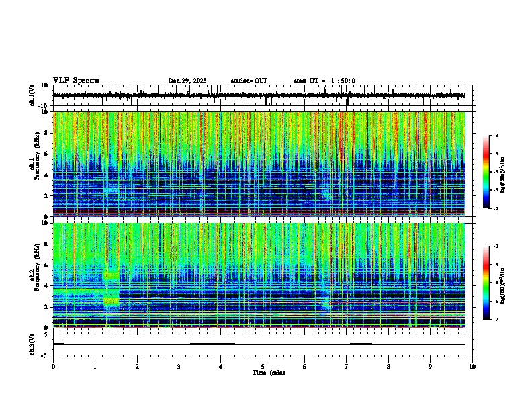This screenshot has width=532, height=411.
Task: Click the time axis tick label "5"
Action: tap(263, 367)
